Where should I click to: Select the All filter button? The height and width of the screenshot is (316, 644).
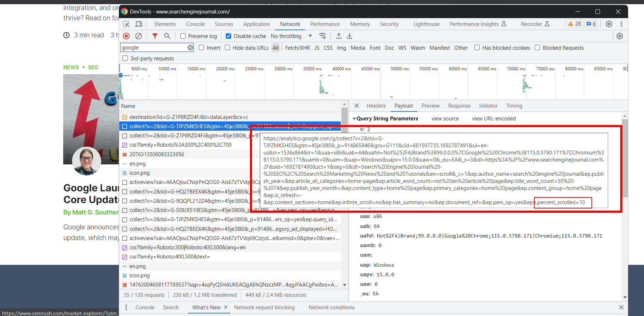coord(275,48)
